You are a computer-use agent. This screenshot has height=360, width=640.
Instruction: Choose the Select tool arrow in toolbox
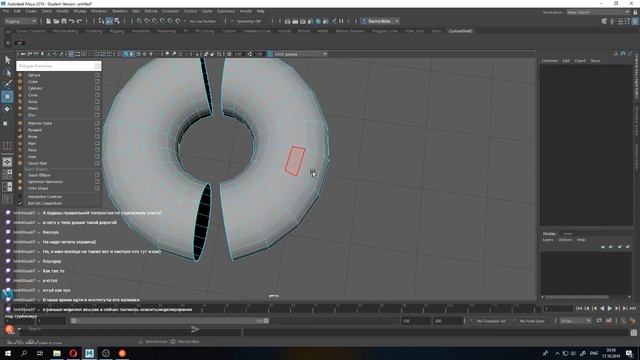click(x=7, y=60)
